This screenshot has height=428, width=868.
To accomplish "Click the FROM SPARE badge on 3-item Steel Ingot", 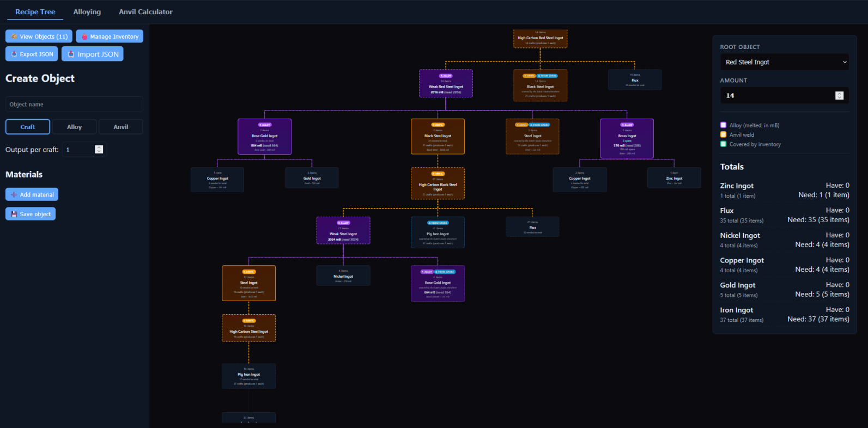I will pos(540,125).
